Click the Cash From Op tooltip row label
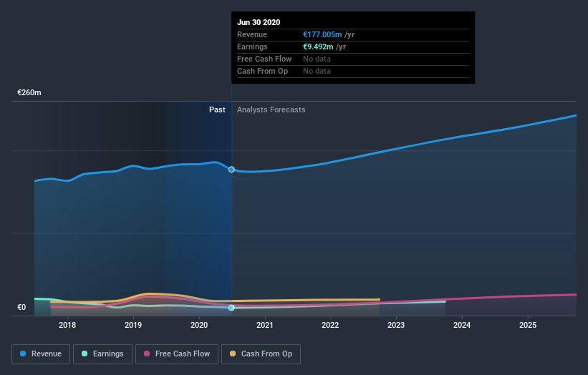This screenshot has height=375, width=588. coord(263,71)
